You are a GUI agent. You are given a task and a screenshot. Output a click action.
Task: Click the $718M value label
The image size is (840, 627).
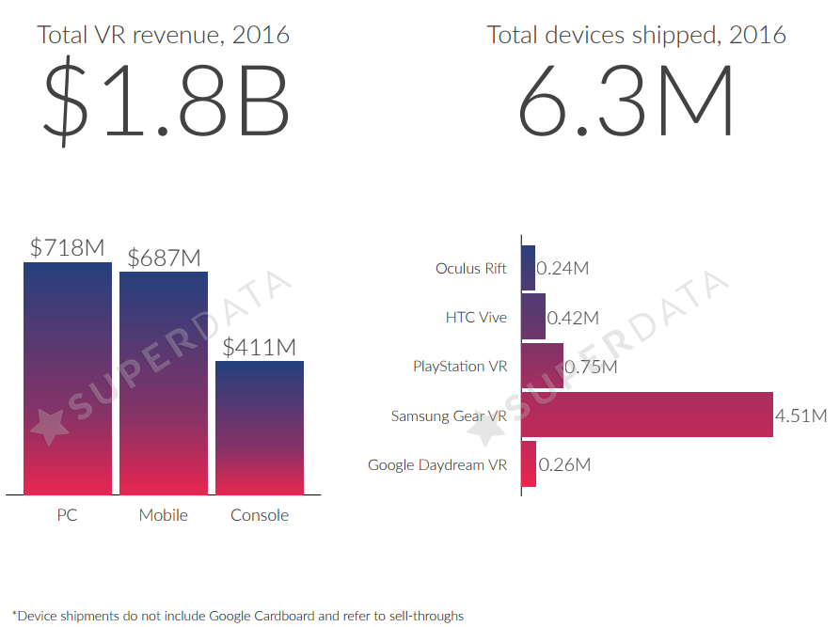pos(68,248)
